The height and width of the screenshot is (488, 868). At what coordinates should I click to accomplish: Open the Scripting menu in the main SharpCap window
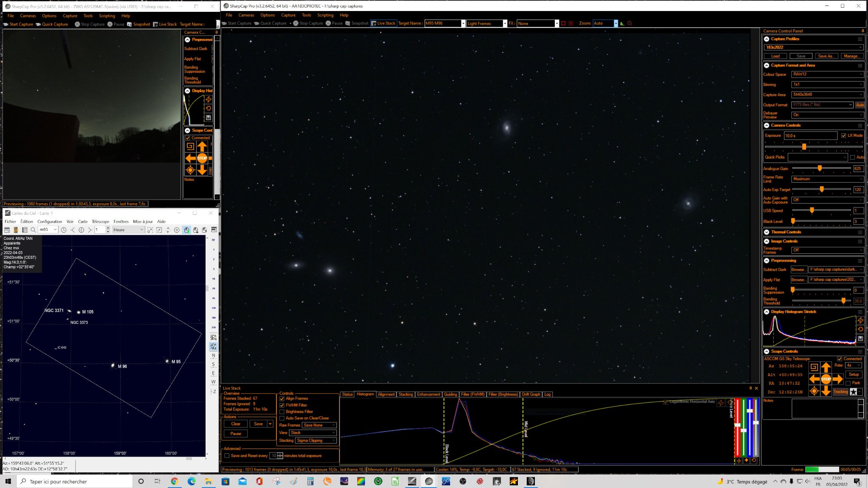pos(325,15)
